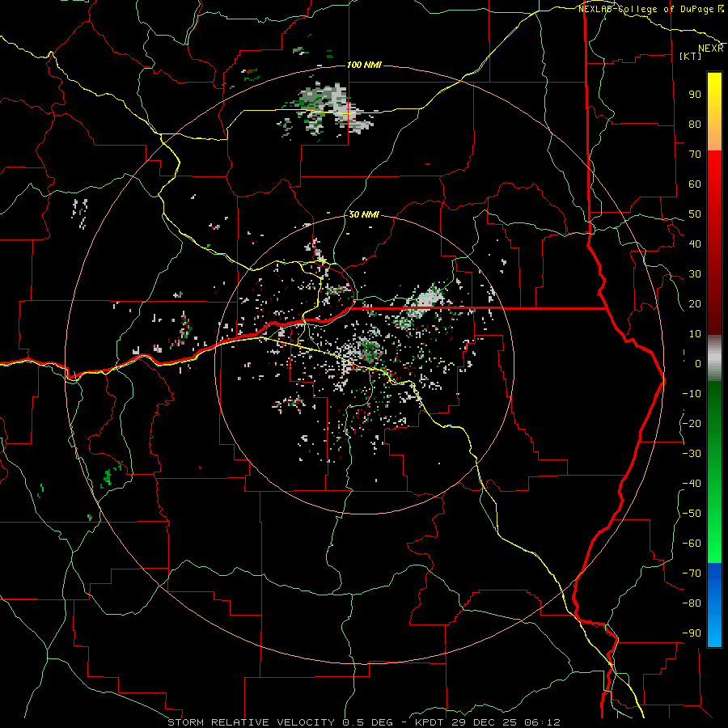The height and width of the screenshot is (728, 728).
Task: Click the NEXR label at top right
Action: pyautogui.click(x=710, y=49)
